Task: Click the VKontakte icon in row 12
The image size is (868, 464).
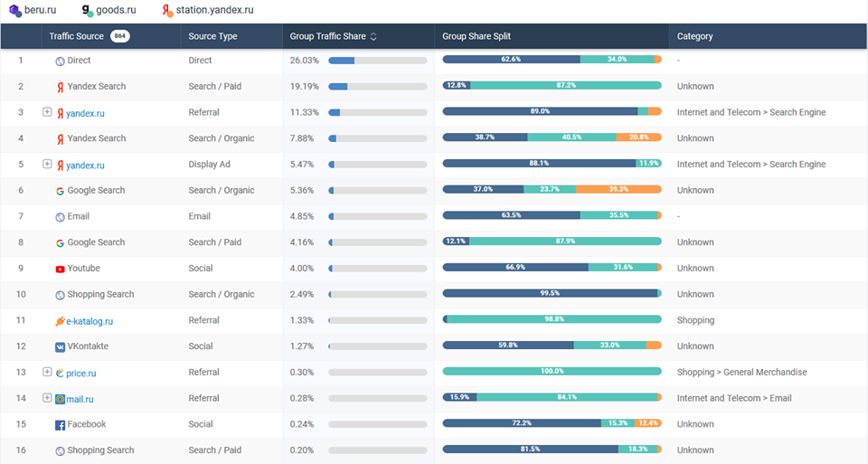Action: coord(60,346)
